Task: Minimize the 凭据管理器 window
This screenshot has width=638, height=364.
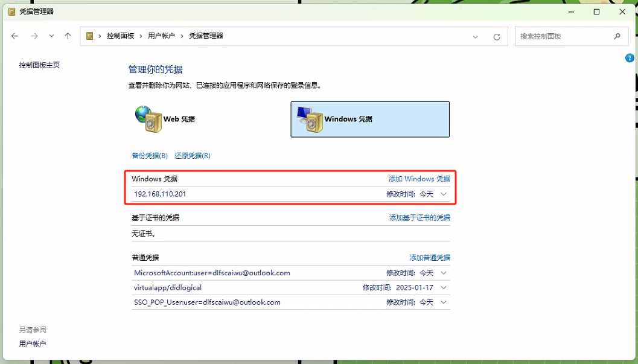Action: coord(571,12)
